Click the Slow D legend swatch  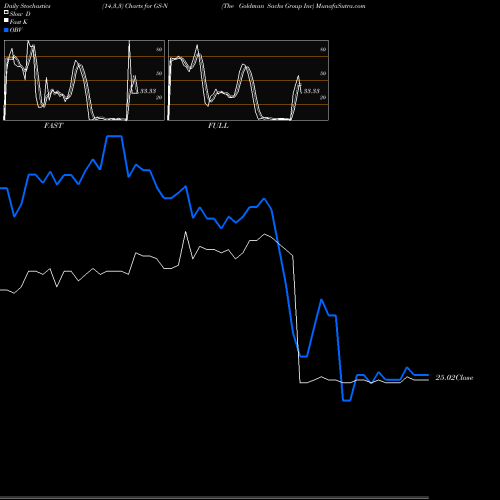click(6, 13)
